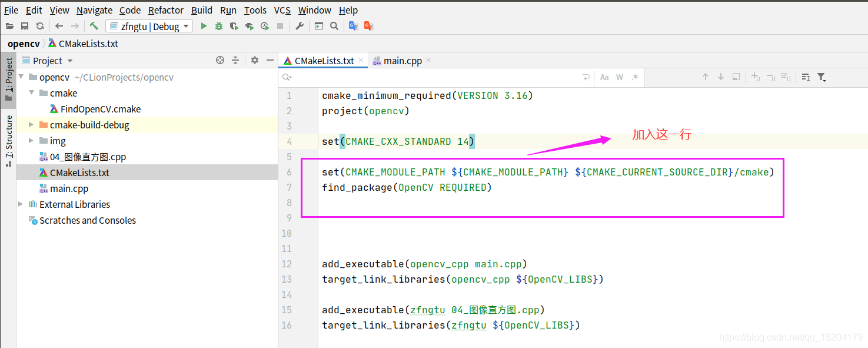Click the unselect occurrence icon

click(x=771, y=77)
